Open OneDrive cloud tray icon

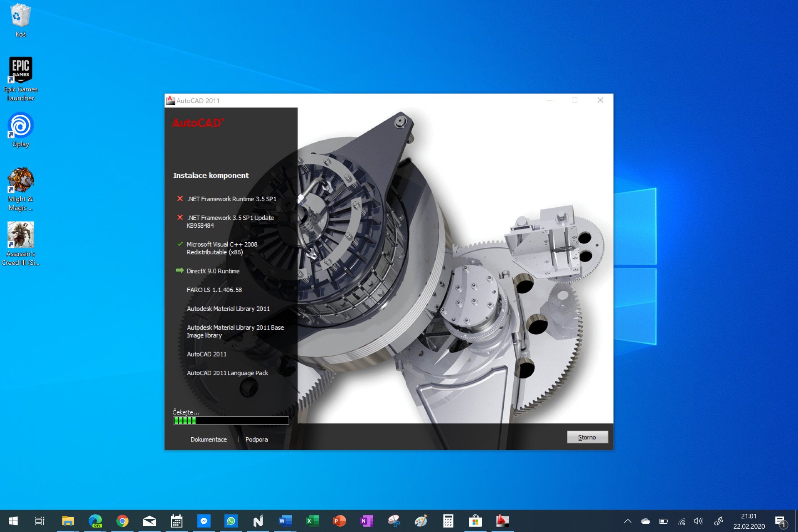coord(645,521)
